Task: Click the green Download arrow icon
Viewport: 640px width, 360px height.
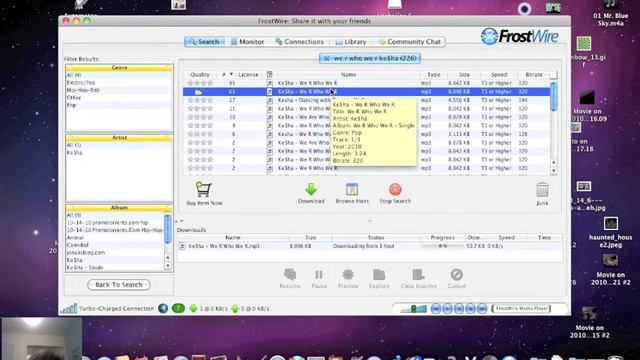Action: point(311,189)
